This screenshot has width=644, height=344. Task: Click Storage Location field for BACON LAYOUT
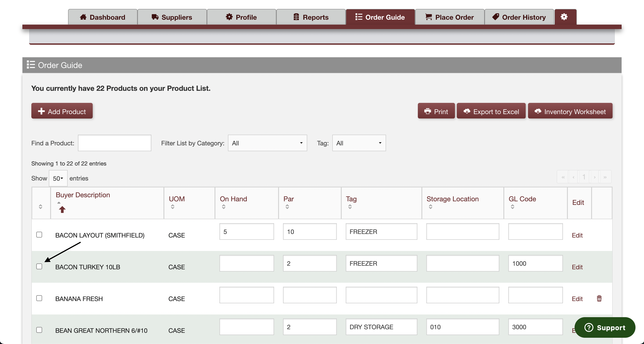(462, 231)
